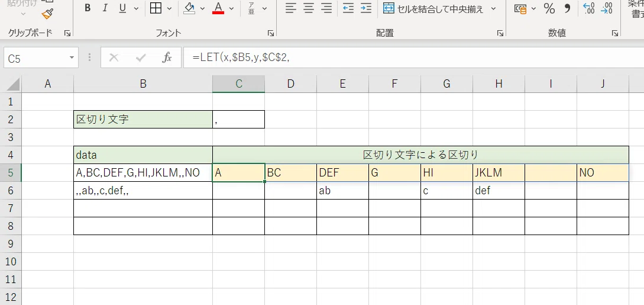
Task: Select row 5 header
Action: pos(11,173)
